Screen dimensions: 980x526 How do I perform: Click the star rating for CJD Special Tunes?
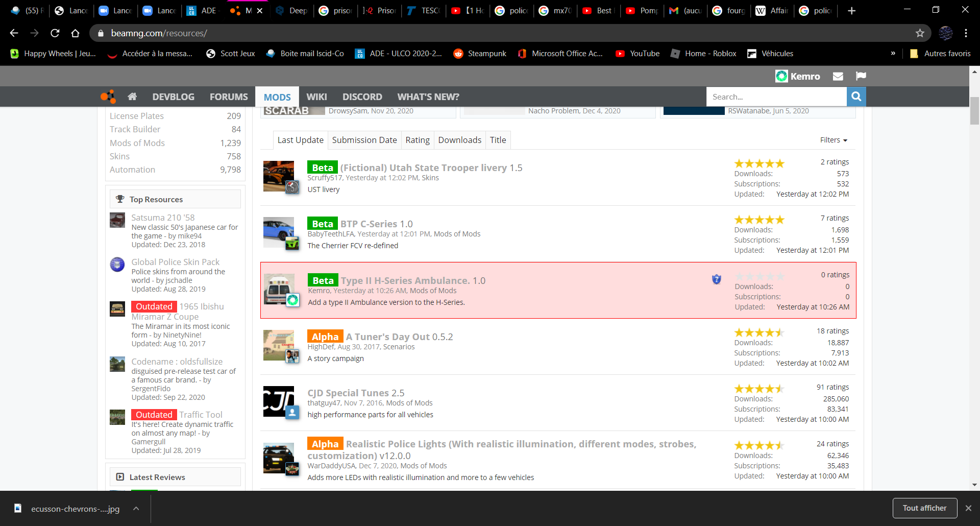click(759, 389)
